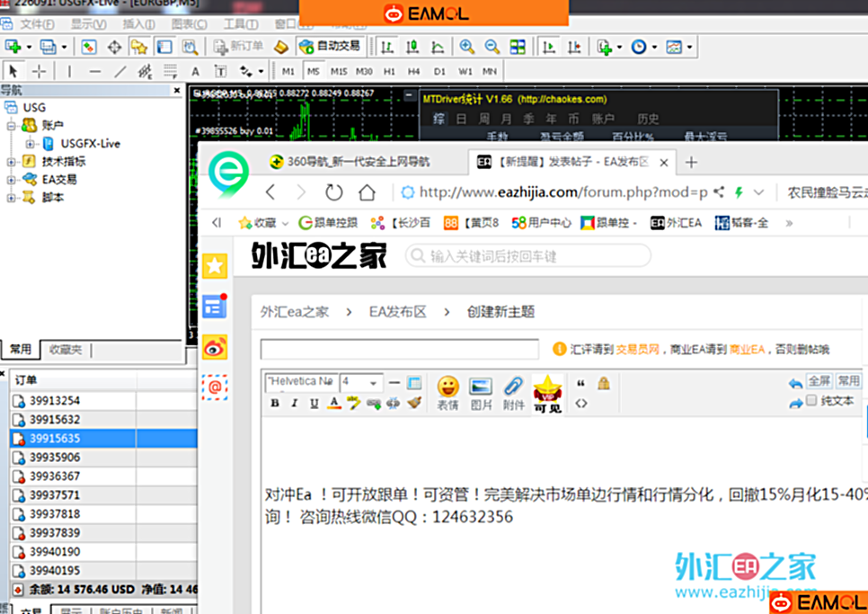Image resolution: width=868 pixels, height=614 pixels.
Task: Switch chart to H4 timeframe
Action: [414, 71]
